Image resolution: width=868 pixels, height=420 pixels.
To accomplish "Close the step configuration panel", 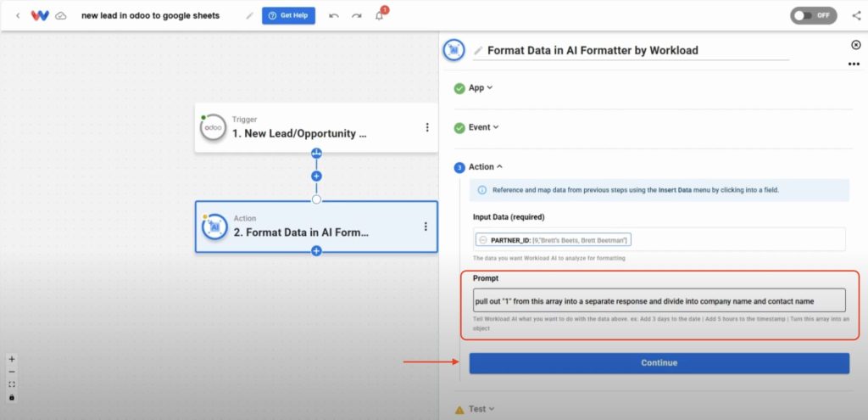I will point(856,44).
